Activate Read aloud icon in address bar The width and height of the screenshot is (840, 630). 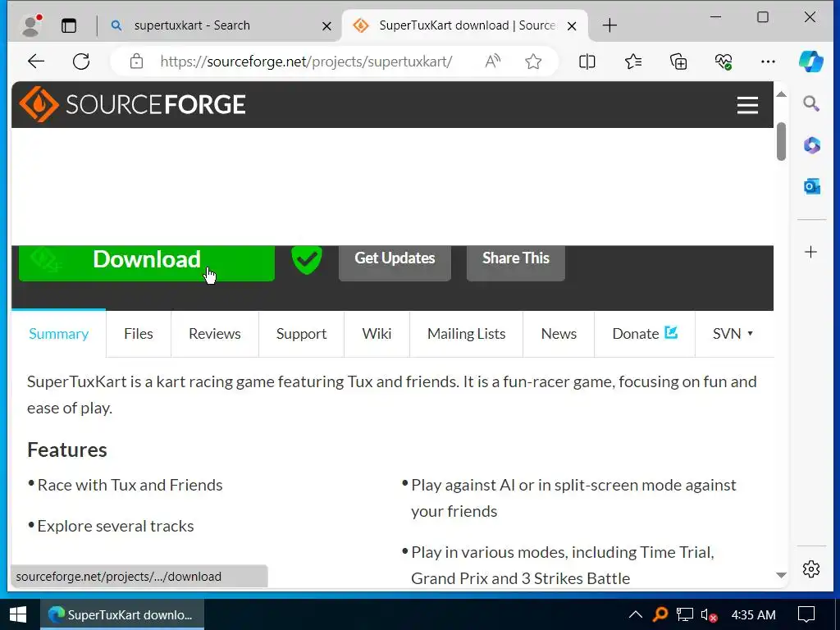tap(493, 62)
